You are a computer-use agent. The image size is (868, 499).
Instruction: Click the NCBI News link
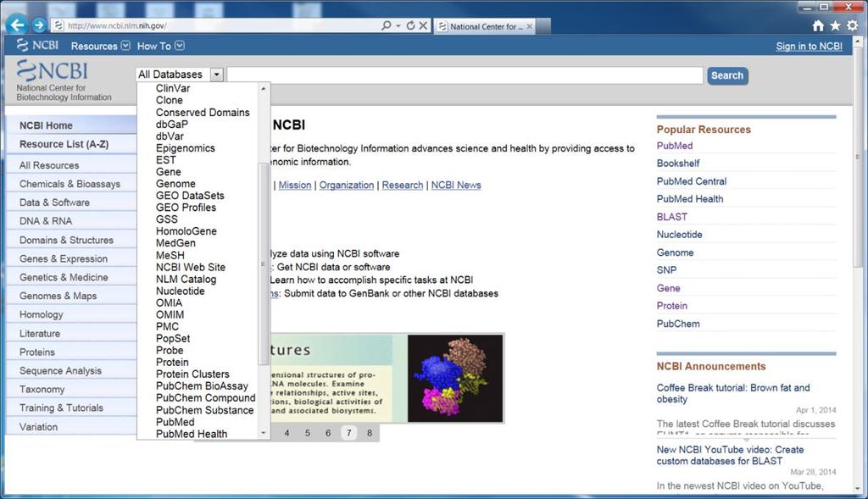[x=456, y=186]
